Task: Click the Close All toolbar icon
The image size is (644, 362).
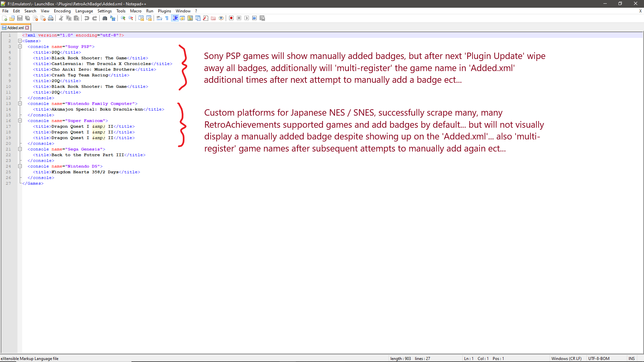Action: click(x=43, y=18)
